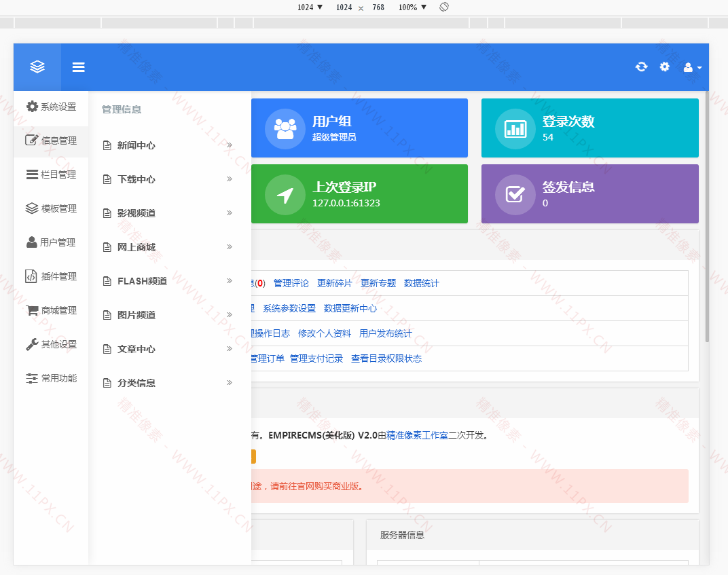Click the 影视频道 document icon
The image size is (728, 575).
(x=107, y=213)
